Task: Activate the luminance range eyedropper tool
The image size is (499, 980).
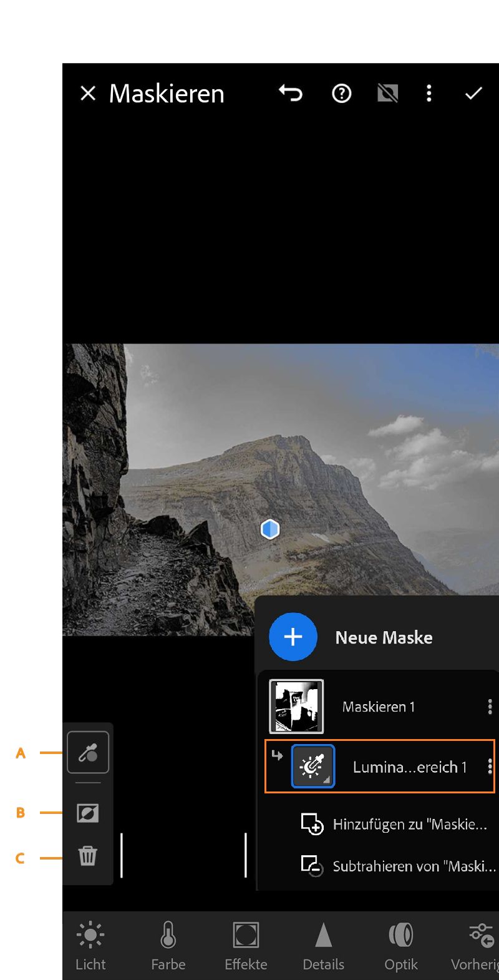Action: pos(88,753)
